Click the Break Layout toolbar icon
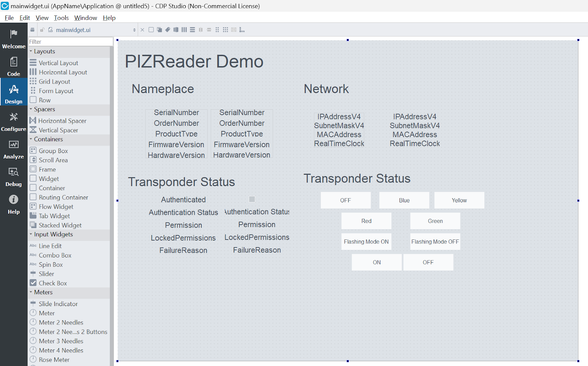This screenshot has height=366, width=588. click(234, 30)
